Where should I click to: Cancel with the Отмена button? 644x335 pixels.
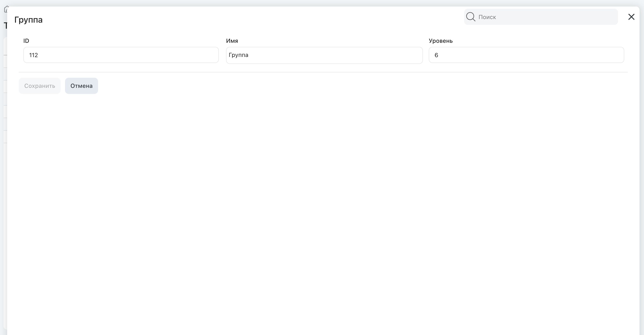(x=81, y=86)
